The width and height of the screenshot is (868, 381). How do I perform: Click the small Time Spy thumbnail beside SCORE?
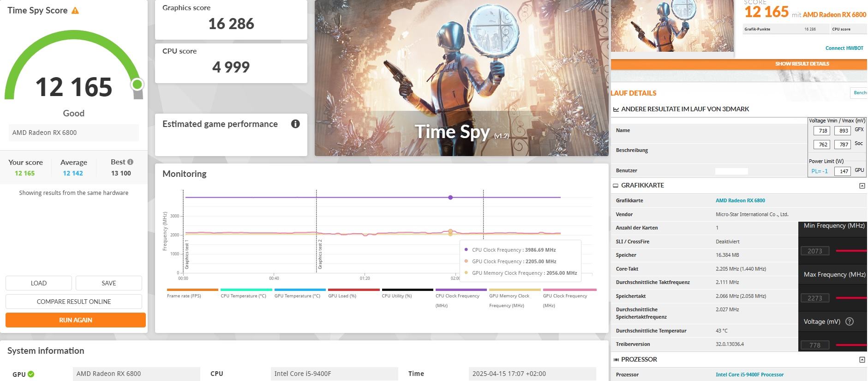click(x=672, y=26)
